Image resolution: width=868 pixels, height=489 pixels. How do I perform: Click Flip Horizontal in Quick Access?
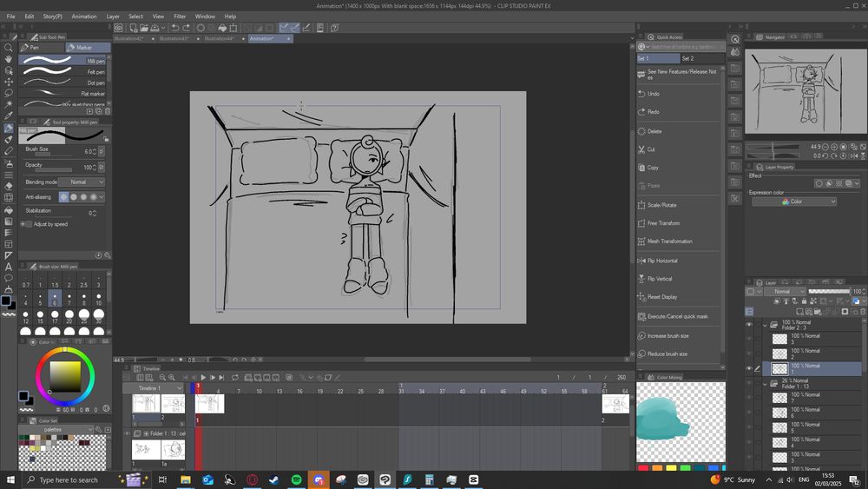click(x=680, y=261)
